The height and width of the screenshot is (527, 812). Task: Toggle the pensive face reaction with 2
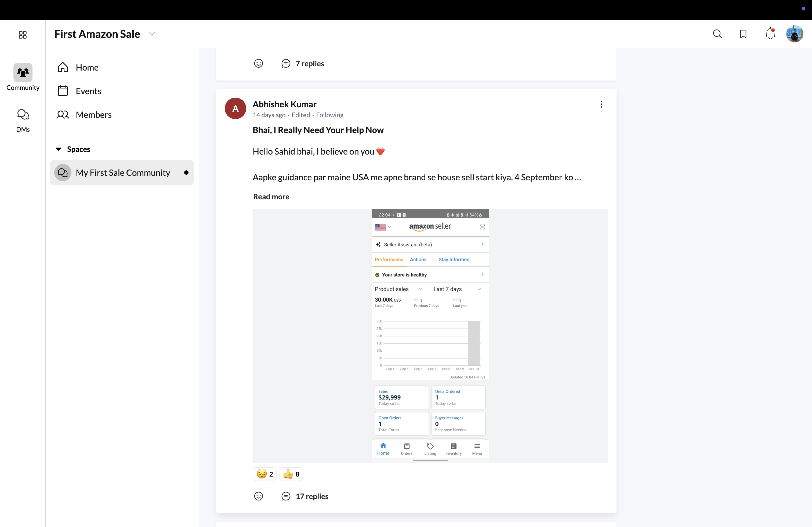tap(265, 474)
